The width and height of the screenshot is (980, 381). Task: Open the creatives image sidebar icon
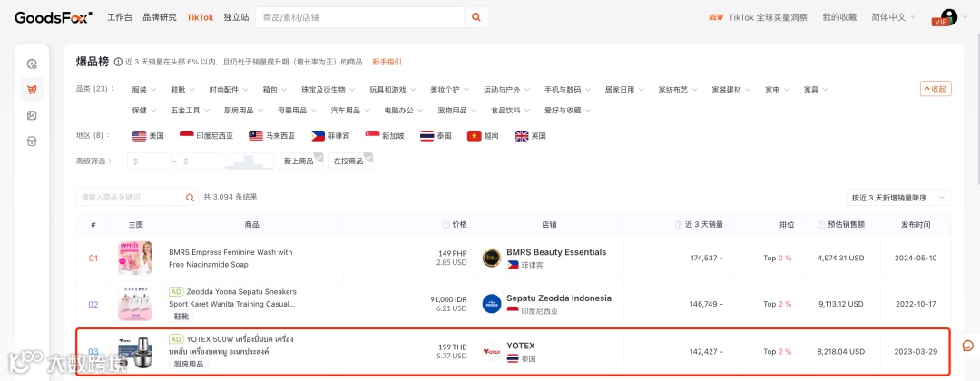tap(32, 115)
